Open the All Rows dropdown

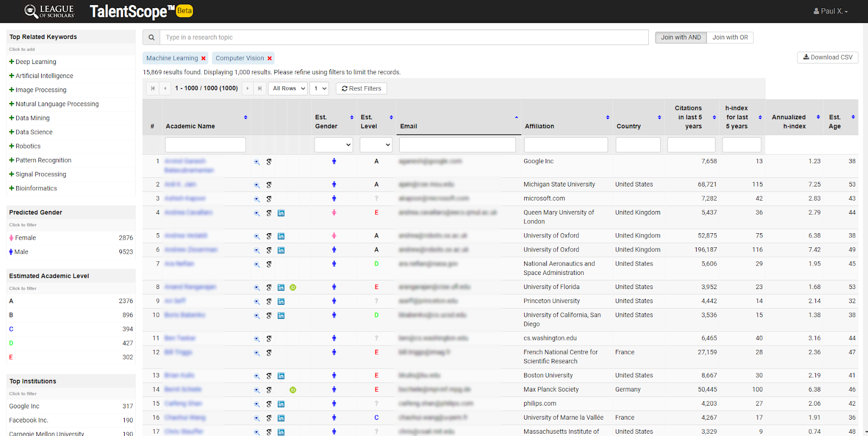(288, 88)
